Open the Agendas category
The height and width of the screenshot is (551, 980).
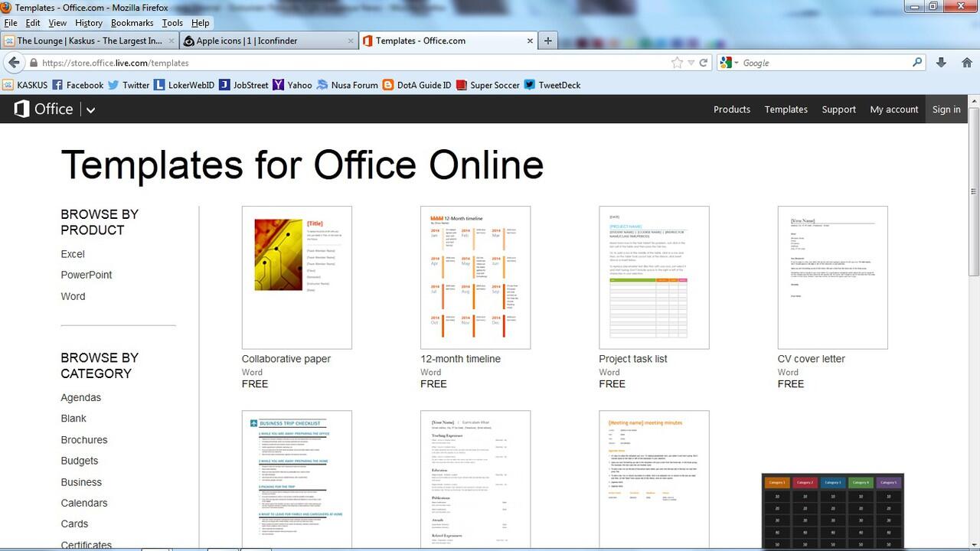click(x=81, y=397)
